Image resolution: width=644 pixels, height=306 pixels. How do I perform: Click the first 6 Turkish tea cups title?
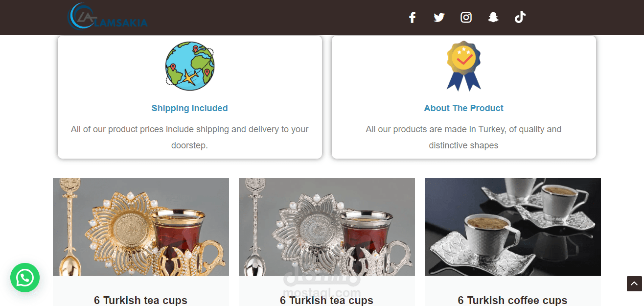141,300
